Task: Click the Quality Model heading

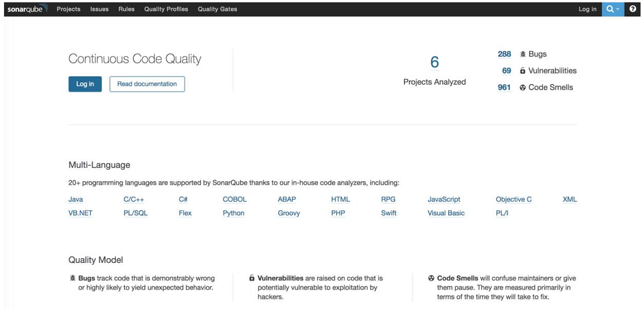Action: click(x=96, y=260)
